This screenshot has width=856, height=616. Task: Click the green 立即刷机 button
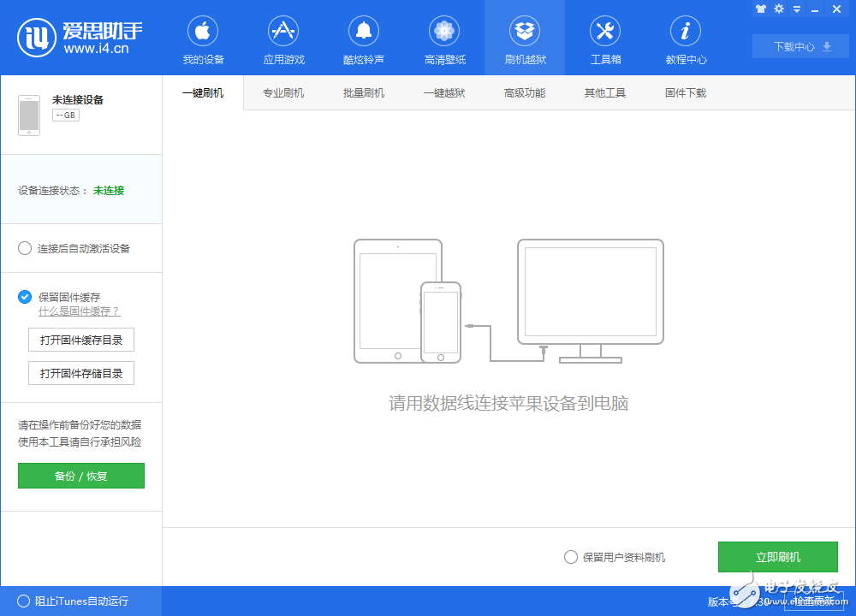(x=777, y=556)
